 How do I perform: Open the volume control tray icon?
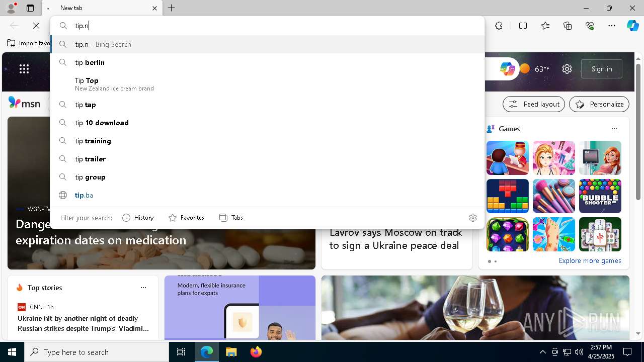pos(579,352)
